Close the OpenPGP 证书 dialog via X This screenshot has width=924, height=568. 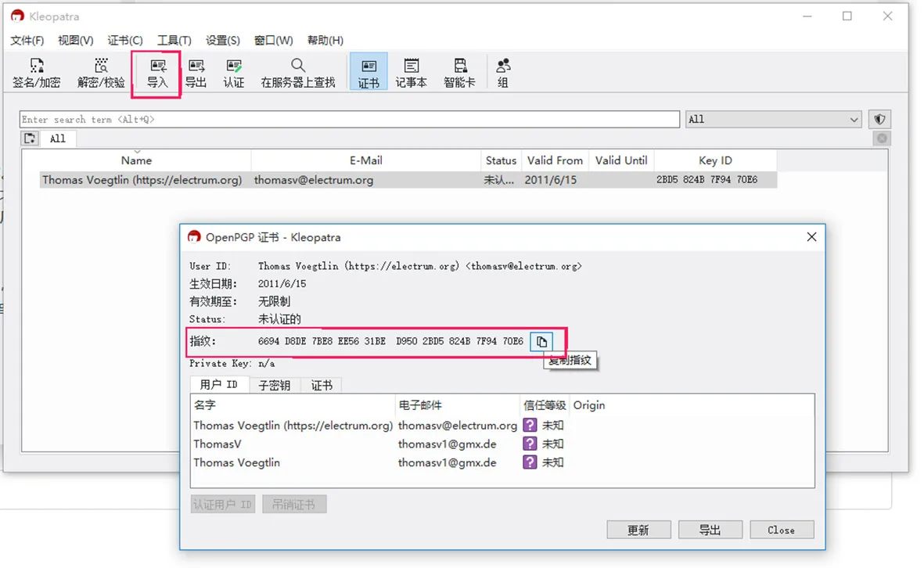811,237
